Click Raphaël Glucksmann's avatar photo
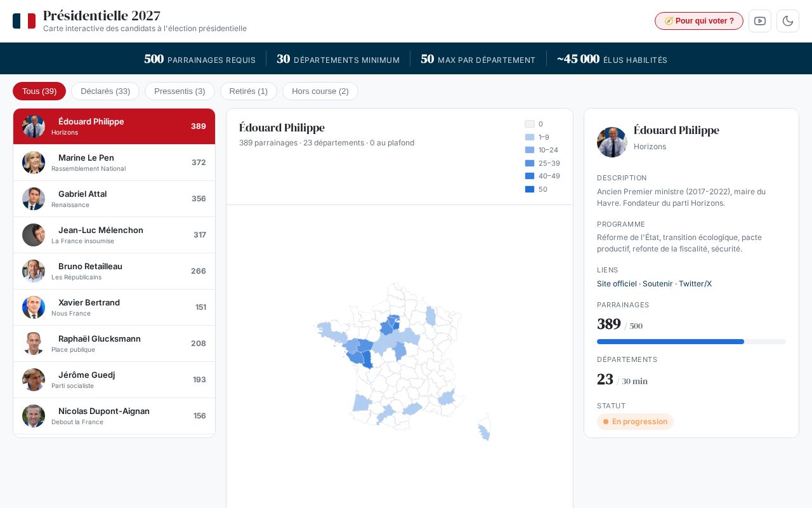Screen dimensions: 812x508 [34, 344]
